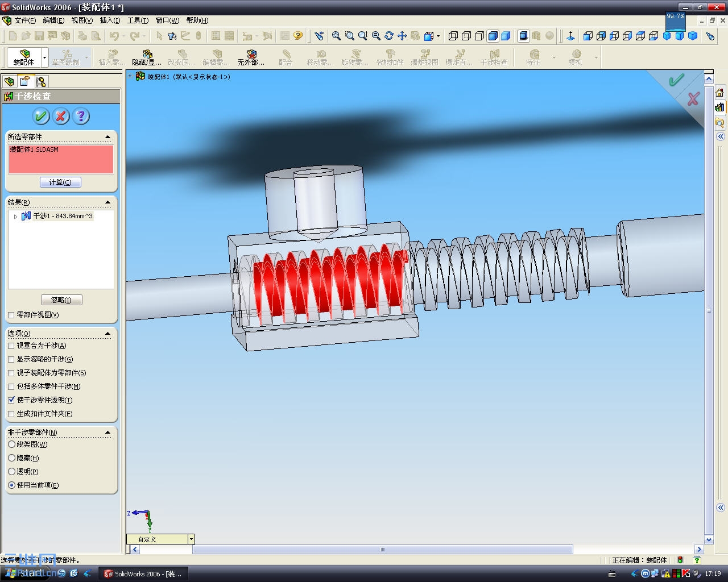Image resolution: width=728 pixels, height=582 pixels.
Task: Open the 视图 menu
Action: point(82,20)
